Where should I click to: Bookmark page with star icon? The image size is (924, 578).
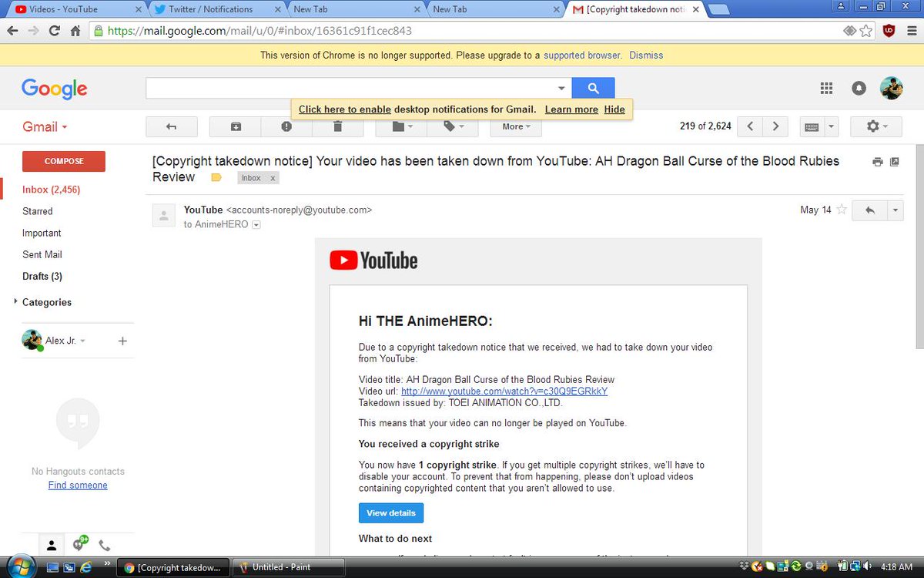(x=866, y=32)
